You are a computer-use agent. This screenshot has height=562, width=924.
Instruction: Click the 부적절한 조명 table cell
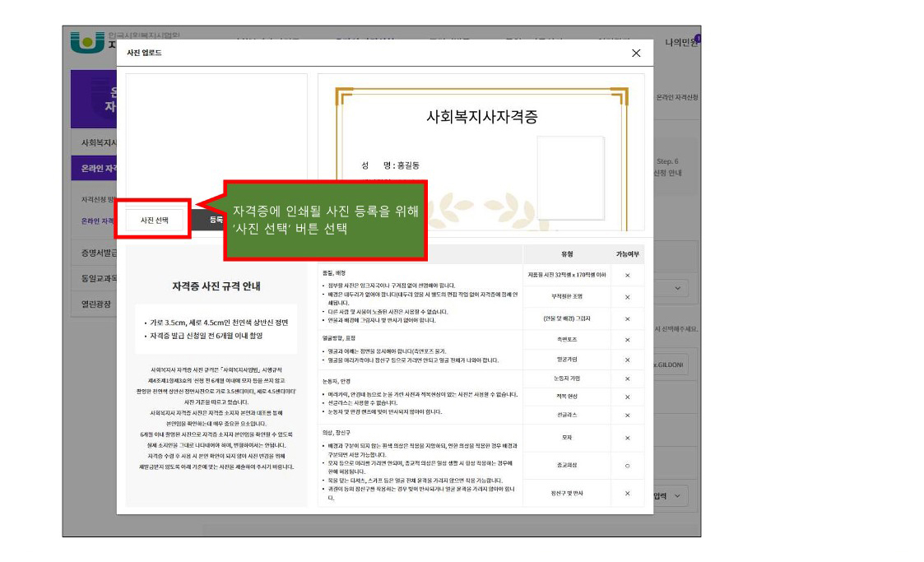point(567,296)
